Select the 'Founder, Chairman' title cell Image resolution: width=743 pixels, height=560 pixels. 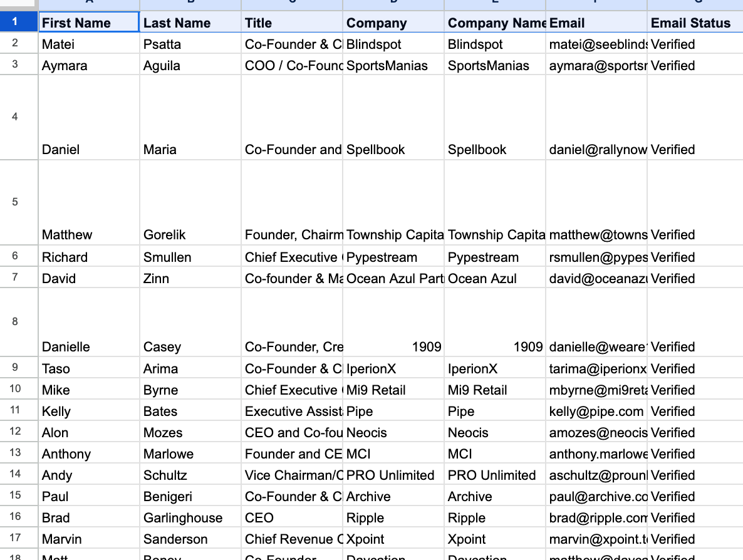pos(292,203)
